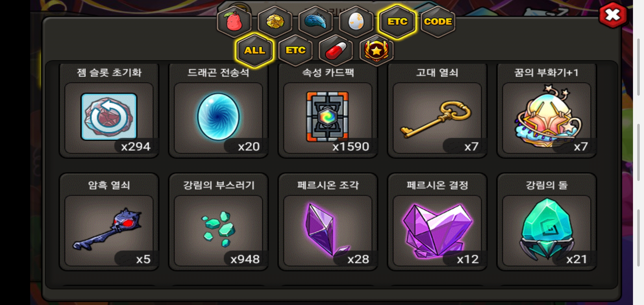
Task: Select the ALL sub-filter
Action: coord(255,51)
